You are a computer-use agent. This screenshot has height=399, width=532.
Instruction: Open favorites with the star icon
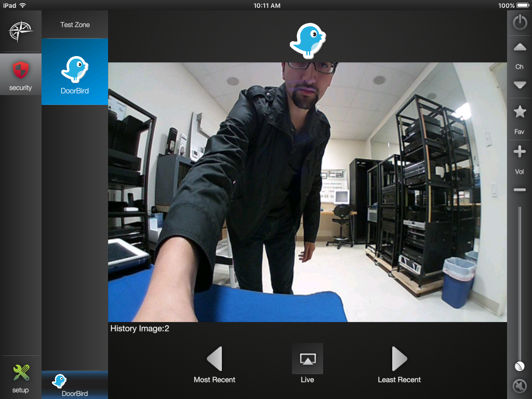click(520, 112)
